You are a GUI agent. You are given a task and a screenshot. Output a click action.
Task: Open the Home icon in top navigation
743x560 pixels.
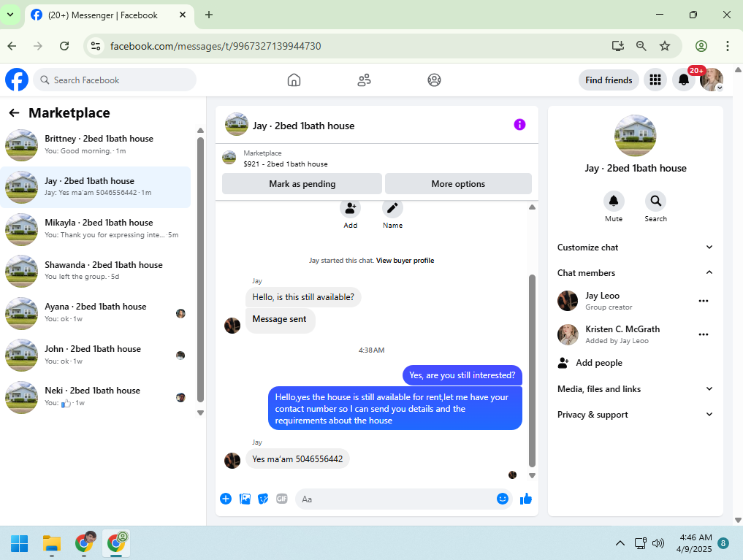[x=294, y=80]
